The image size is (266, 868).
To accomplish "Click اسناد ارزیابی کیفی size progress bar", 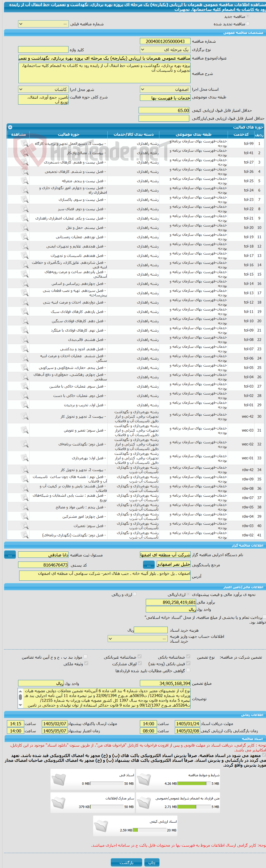I will coord(150,830).
